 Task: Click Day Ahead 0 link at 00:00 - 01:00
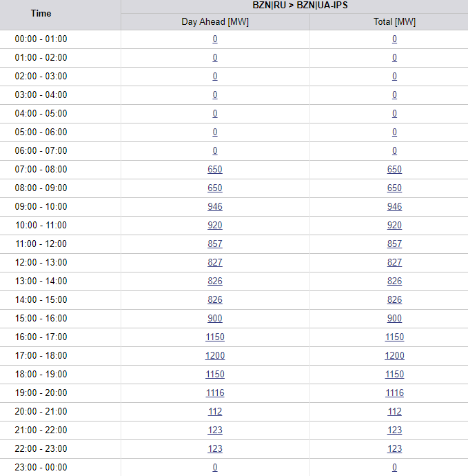215,39
